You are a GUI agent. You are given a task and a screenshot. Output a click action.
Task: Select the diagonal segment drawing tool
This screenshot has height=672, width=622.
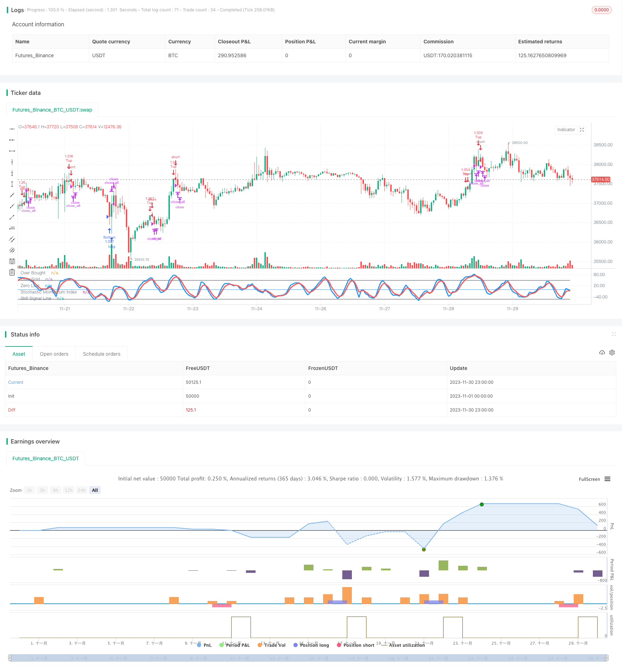click(x=12, y=217)
